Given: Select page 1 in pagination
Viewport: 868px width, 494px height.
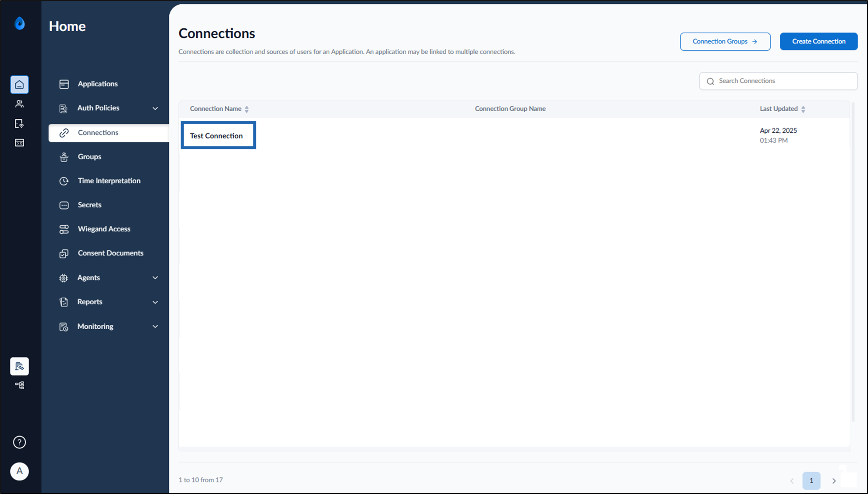Looking at the screenshot, I should click(x=811, y=480).
